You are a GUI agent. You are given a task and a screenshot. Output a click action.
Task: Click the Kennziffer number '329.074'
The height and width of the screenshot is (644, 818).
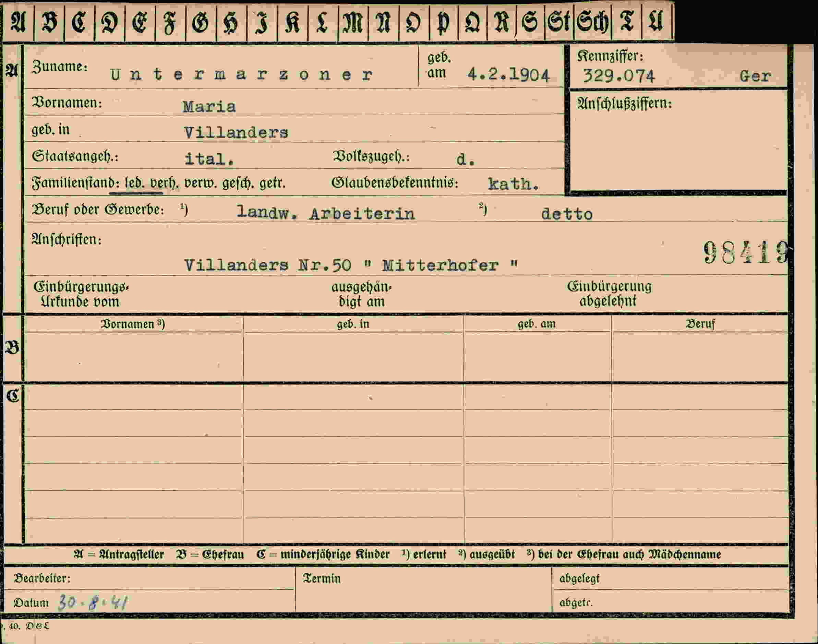(618, 76)
